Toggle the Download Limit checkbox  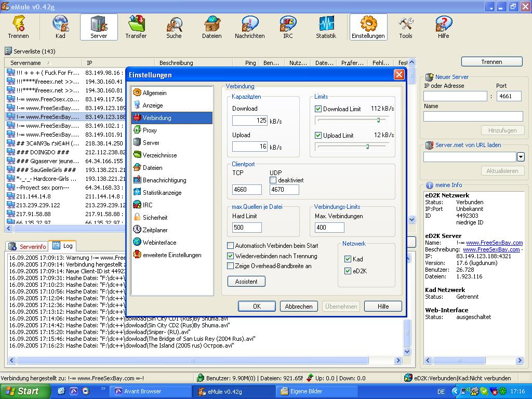point(318,109)
